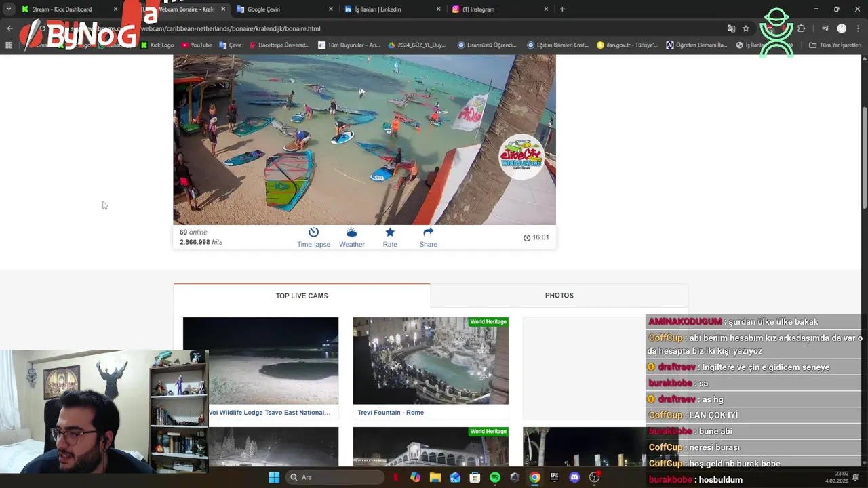Select the PHOTOS tab
The height and width of the screenshot is (488, 868).
[559, 296]
